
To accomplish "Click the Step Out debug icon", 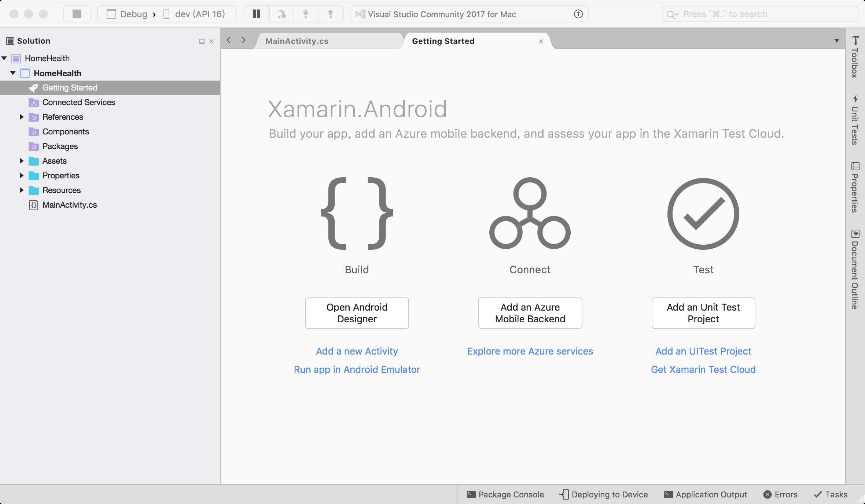I will 330,14.
